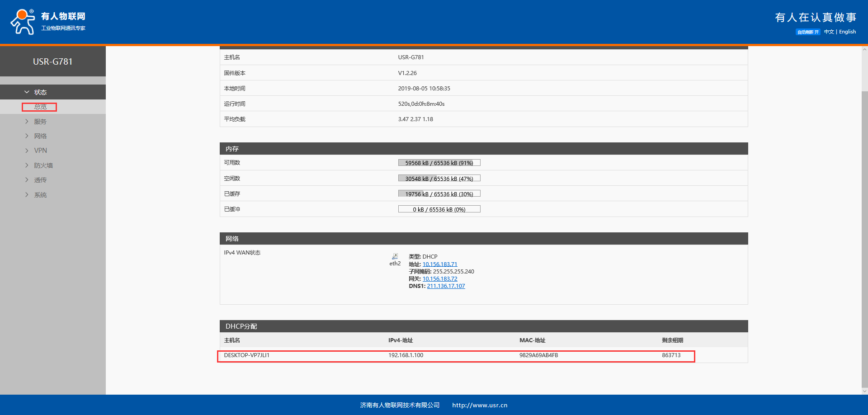The image size is (868, 415).
Task: Open the 防火墙 firewall menu
Action: [x=43, y=165]
